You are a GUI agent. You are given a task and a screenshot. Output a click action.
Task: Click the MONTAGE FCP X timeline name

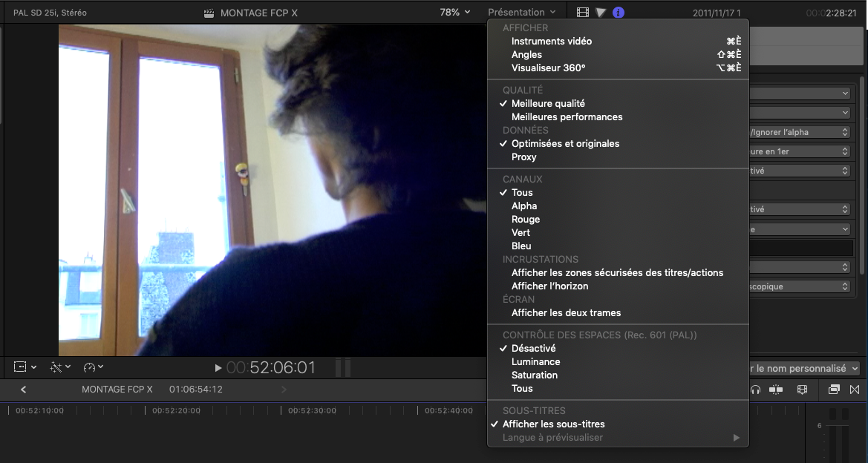click(x=117, y=390)
